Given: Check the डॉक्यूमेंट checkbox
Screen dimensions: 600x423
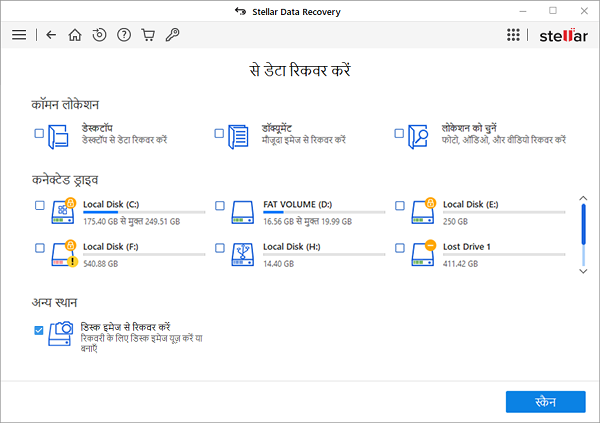Looking at the screenshot, I should pyautogui.click(x=219, y=133).
